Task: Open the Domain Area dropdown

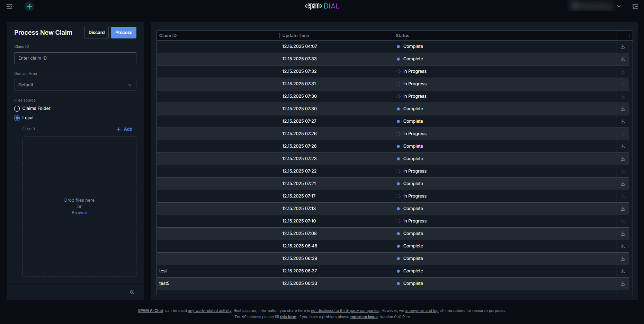Action: coord(75,85)
